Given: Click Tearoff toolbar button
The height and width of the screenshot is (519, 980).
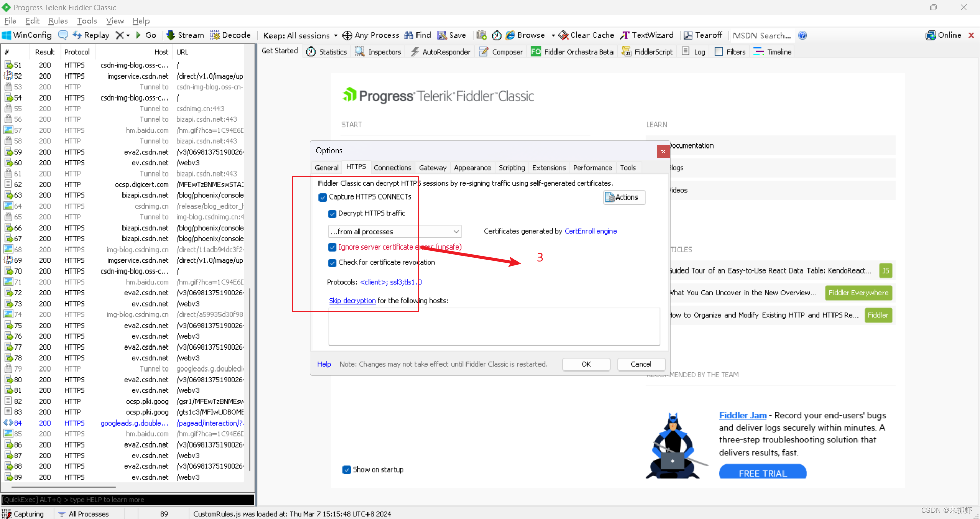Looking at the screenshot, I should tap(703, 35).
